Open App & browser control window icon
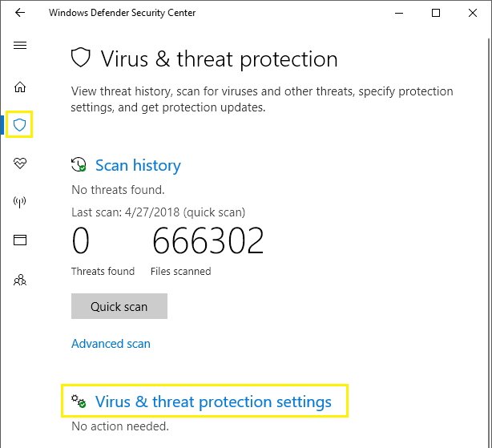The width and height of the screenshot is (492, 448). point(20,240)
